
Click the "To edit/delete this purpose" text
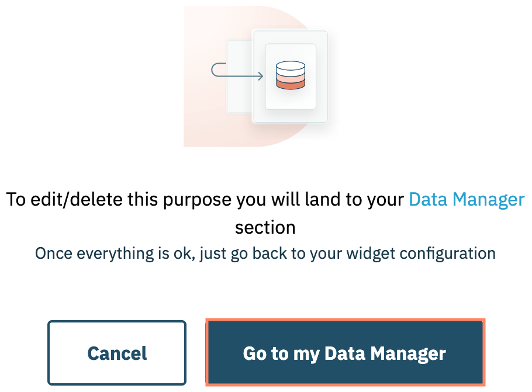point(117,200)
